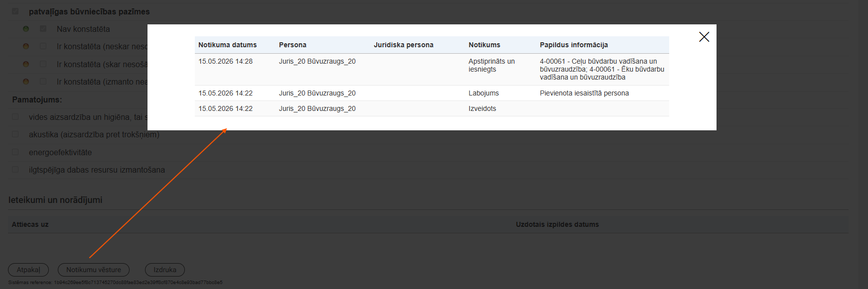Click the Pamatojums label
Image resolution: width=868 pixels, height=289 pixels.
click(x=37, y=99)
